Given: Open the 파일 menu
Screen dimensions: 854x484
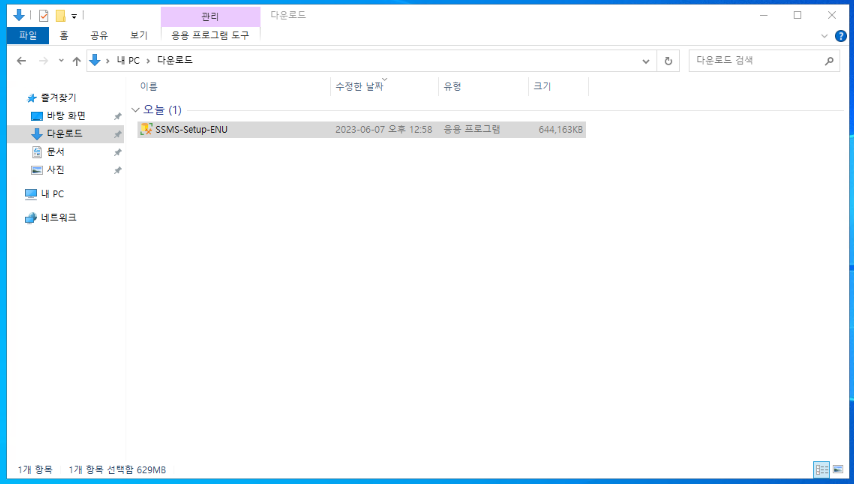Looking at the screenshot, I should coord(28,35).
